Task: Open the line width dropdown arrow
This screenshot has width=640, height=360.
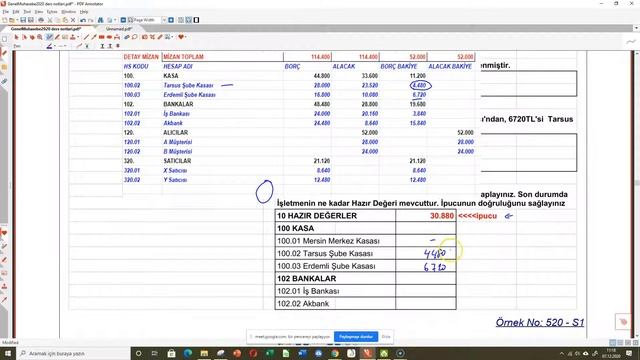Action: click(x=66, y=46)
